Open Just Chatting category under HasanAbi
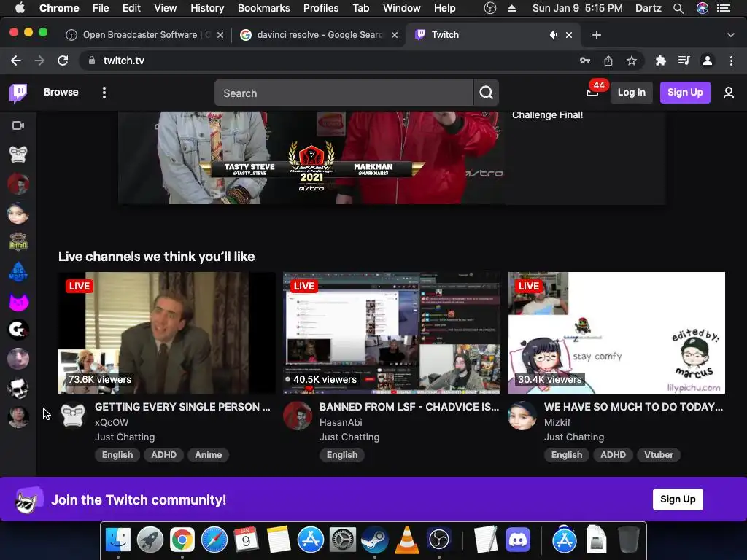This screenshot has width=747, height=560. 349,437
